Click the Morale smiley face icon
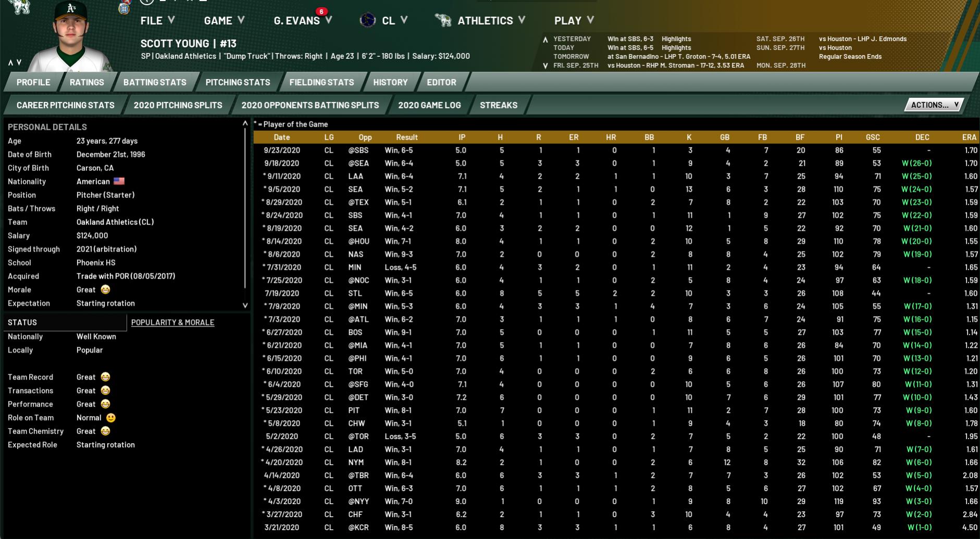The width and height of the screenshot is (980, 539). [106, 290]
